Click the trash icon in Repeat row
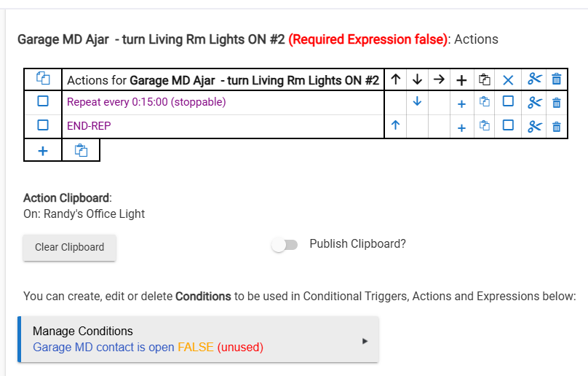 pyautogui.click(x=556, y=103)
